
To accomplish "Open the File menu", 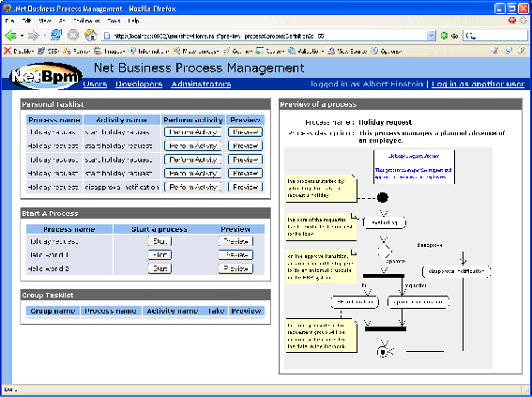I will tap(9, 21).
